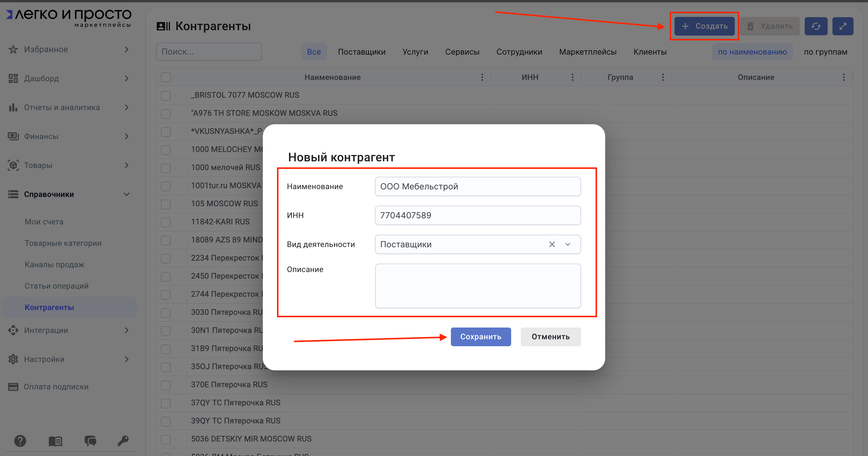Viewport: 868px width, 456px height.
Task: Select the Маркетплейсы filter tab
Action: coord(587,52)
